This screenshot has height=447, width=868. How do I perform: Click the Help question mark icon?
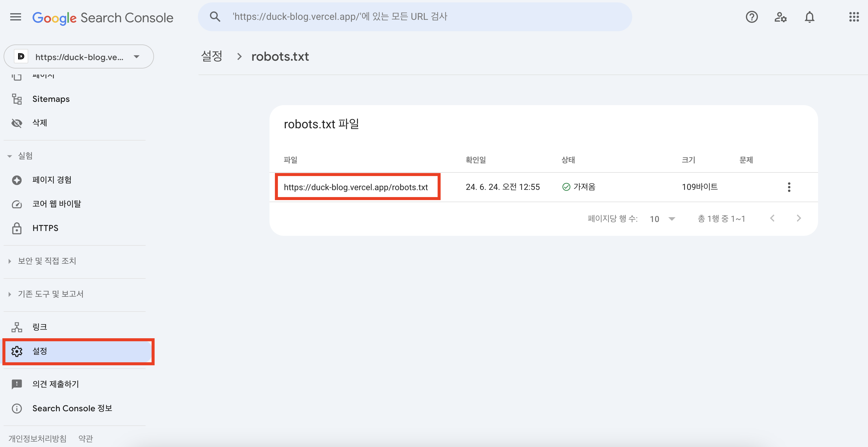pos(751,17)
